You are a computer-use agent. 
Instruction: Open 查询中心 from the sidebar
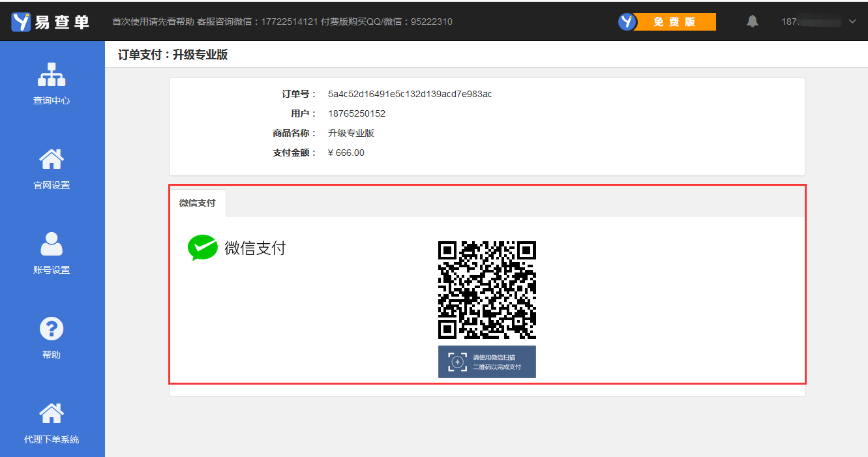click(x=52, y=83)
